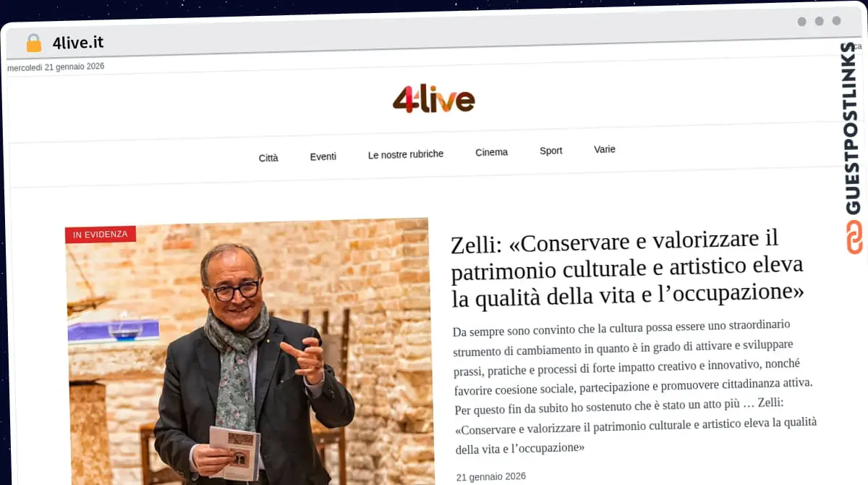This screenshot has height=485, width=868.
Task: Open the Città menu item
Action: point(268,158)
